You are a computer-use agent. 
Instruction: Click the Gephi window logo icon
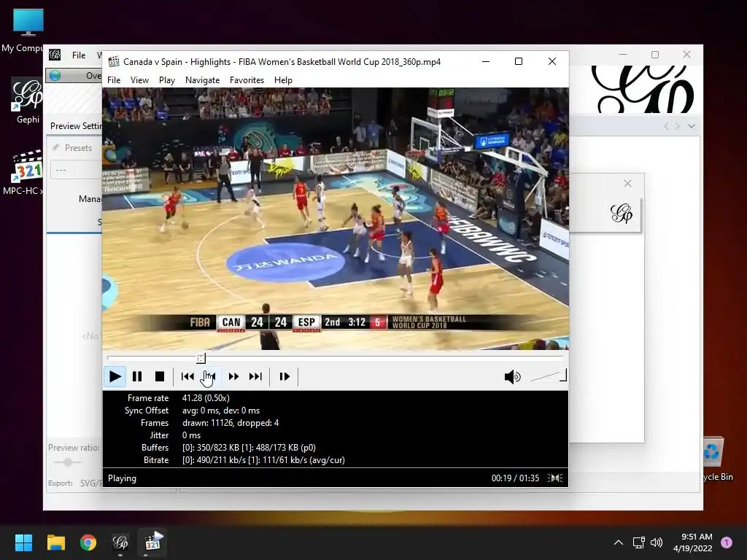(55, 55)
